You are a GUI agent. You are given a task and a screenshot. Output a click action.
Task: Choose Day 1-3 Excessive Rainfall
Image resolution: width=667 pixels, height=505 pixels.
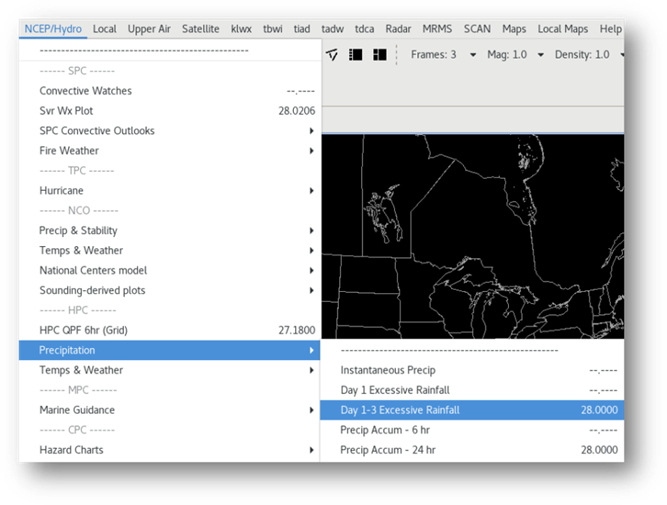click(x=472, y=410)
